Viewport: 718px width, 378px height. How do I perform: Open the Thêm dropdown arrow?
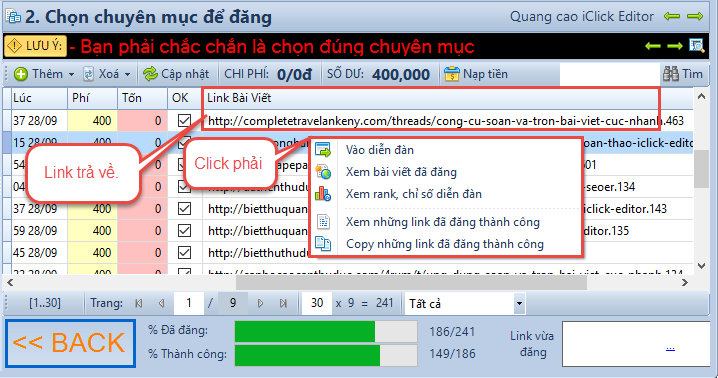[x=71, y=74]
